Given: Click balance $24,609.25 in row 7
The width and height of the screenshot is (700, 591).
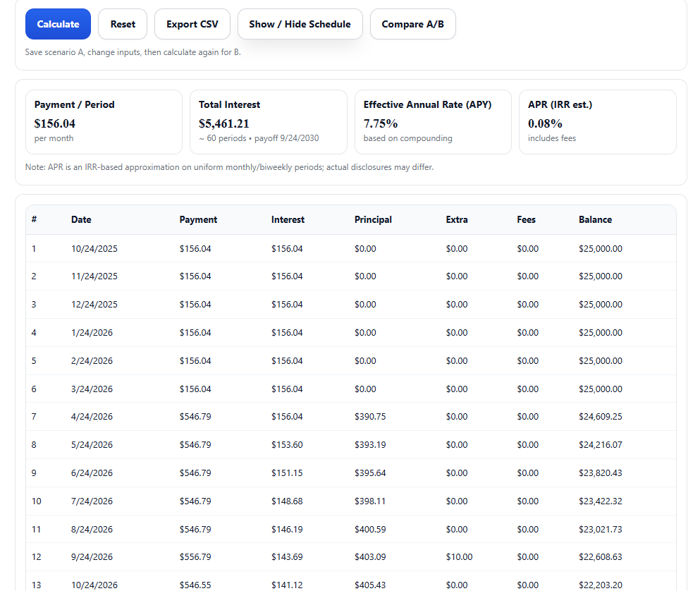Looking at the screenshot, I should coord(601,416).
